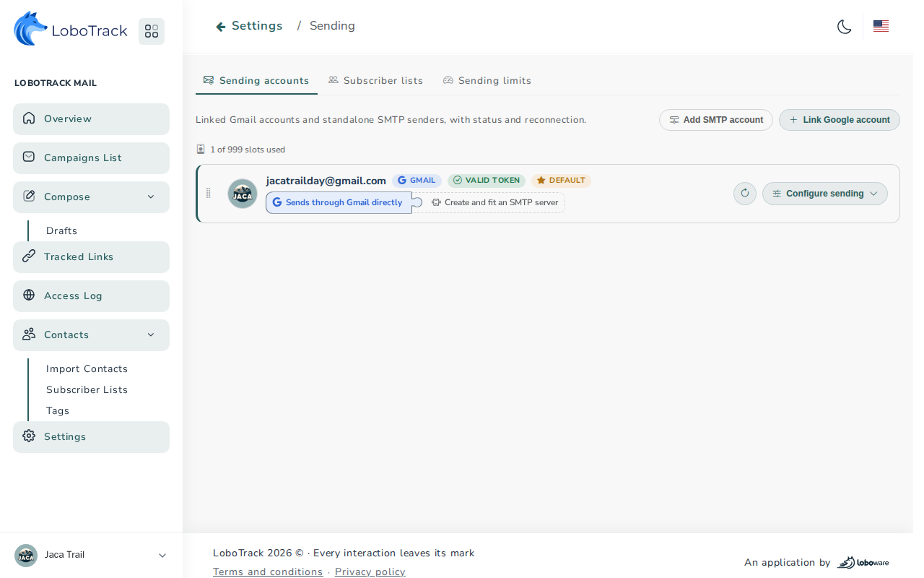Viewport: 924px width, 578px height.
Task: Click Add SMTP account button
Action: pyautogui.click(x=716, y=120)
